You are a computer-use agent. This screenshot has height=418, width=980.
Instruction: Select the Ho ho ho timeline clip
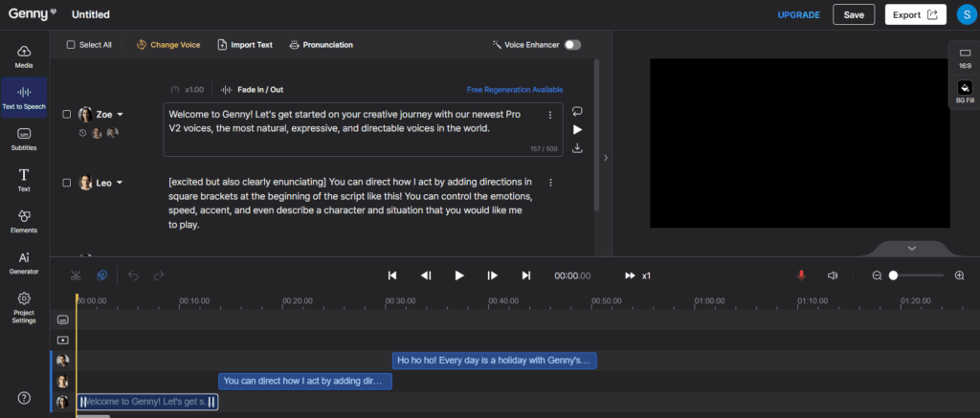point(495,361)
